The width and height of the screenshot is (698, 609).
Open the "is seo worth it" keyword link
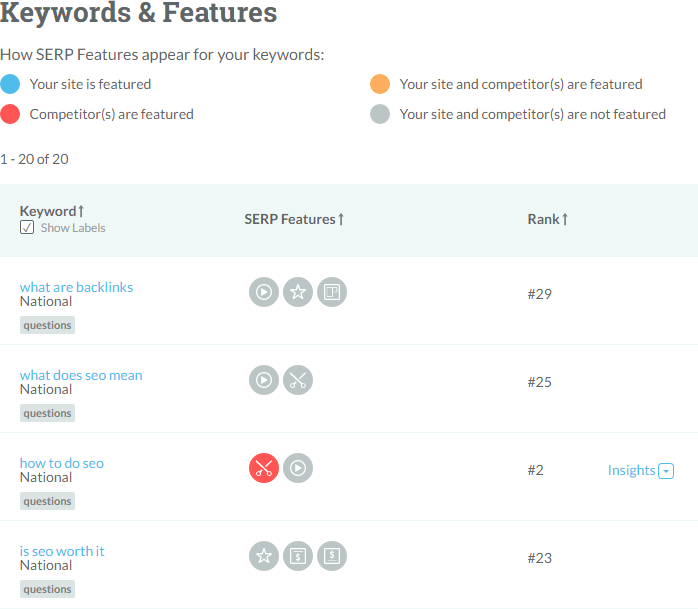click(x=62, y=551)
